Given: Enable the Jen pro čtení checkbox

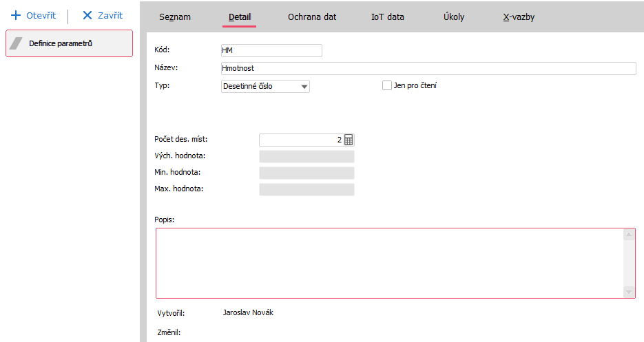Looking at the screenshot, I should [386, 85].
